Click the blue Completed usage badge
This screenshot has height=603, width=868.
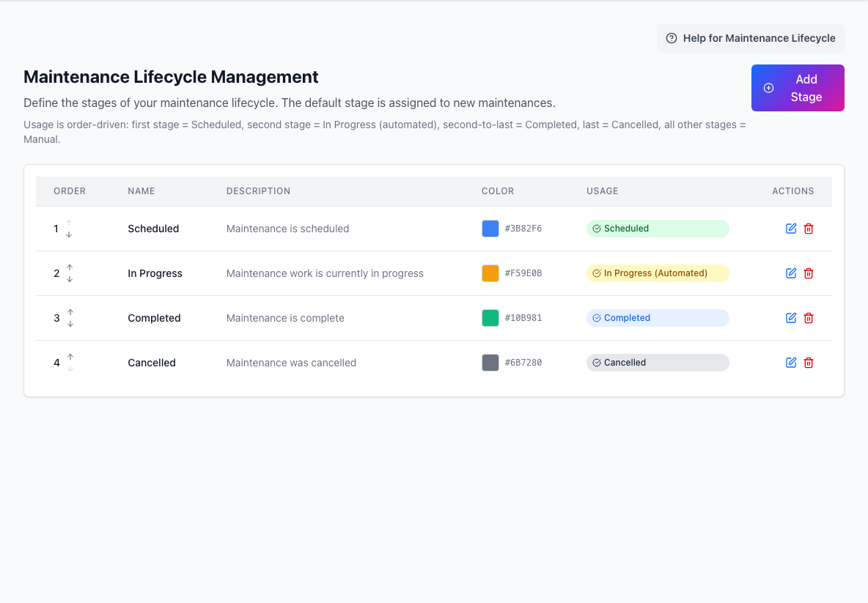click(658, 318)
